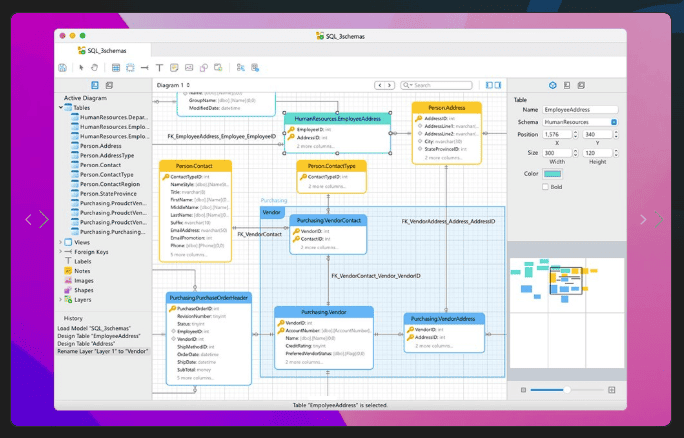Click the last toolbar icon with blue badge

coord(255,68)
